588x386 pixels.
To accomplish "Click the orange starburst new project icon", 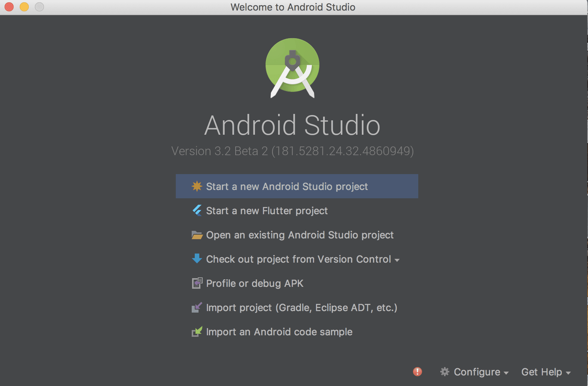I will pyautogui.click(x=197, y=186).
